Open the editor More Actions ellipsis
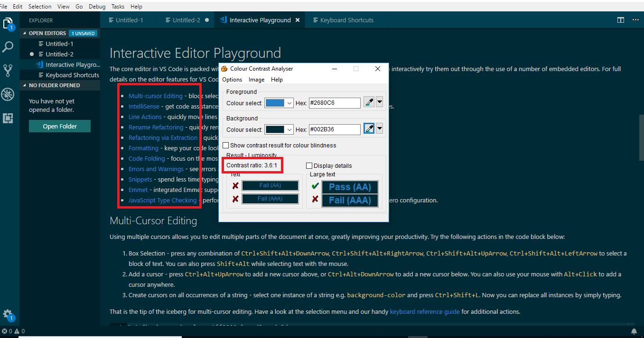Viewport: 644px width, 338px height. click(x=635, y=20)
